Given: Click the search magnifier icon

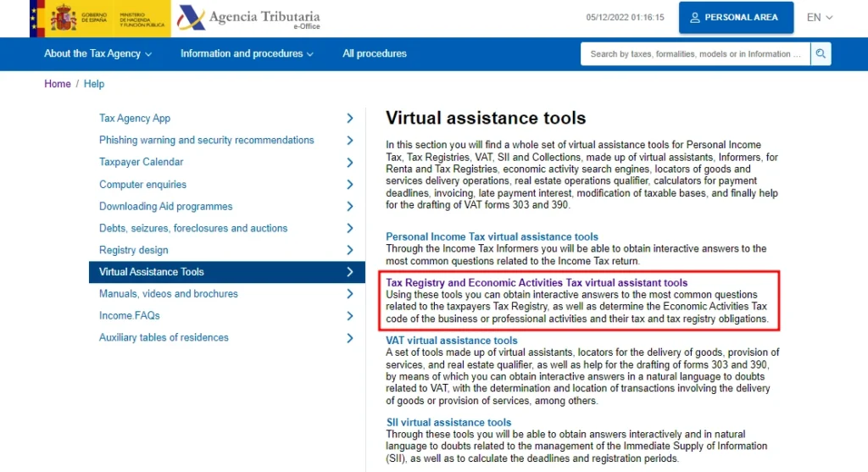Looking at the screenshot, I should (x=820, y=54).
